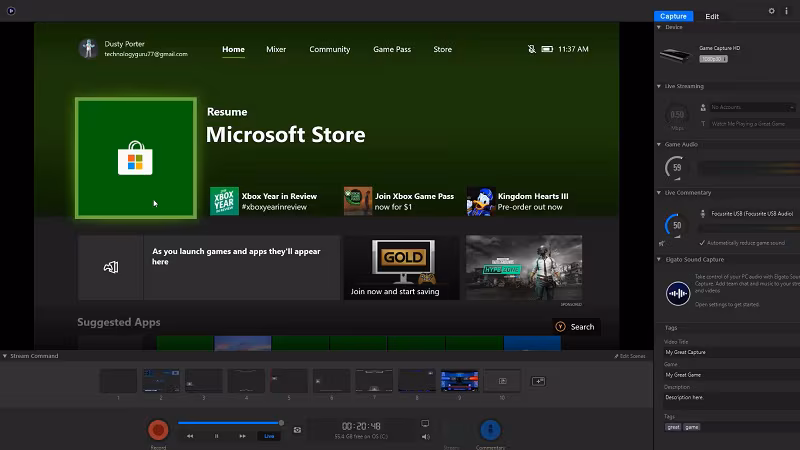The image size is (800, 450).
Task: Click the Description field
Action: 732,401
